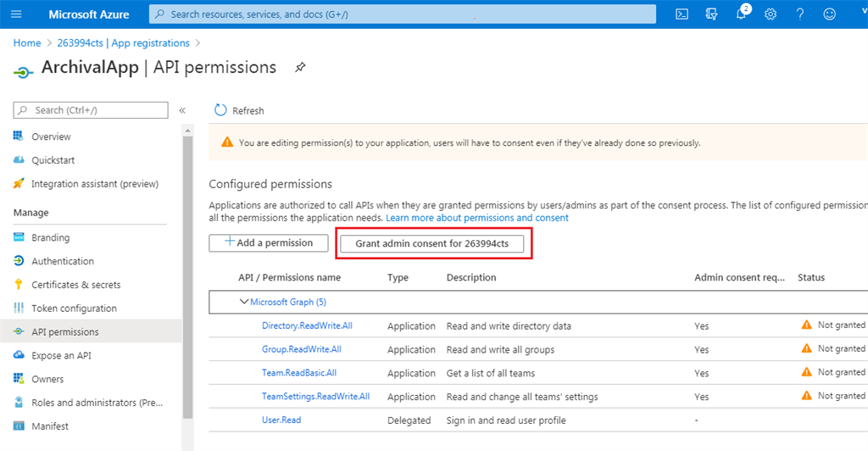Pin the ArchivalApp blade with the pin icon
This screenshot has height=451, width=868.
click(300, 67)
